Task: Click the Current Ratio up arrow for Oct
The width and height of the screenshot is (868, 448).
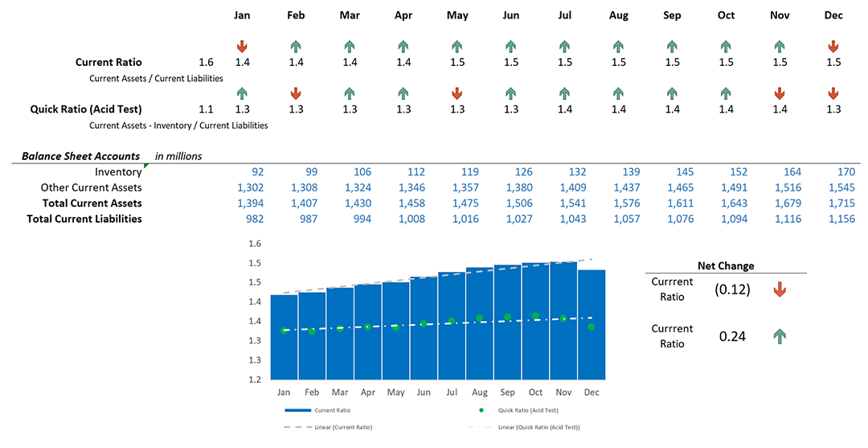Action: (x=726, y=47)
